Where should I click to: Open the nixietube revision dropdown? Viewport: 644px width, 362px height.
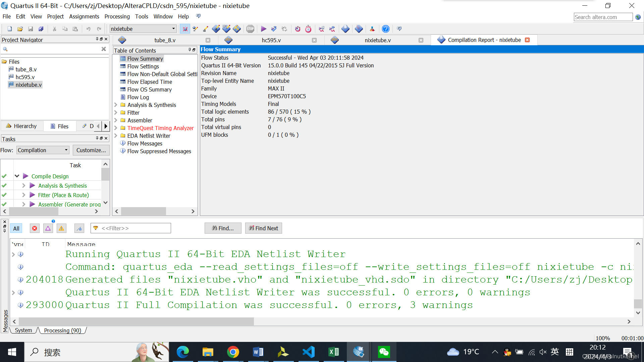point(173,29)
